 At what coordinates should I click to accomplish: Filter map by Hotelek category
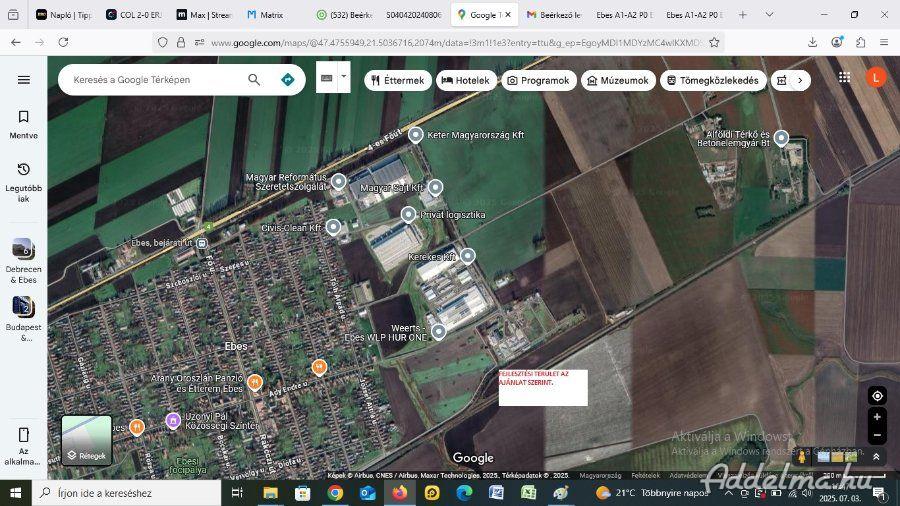466,80
